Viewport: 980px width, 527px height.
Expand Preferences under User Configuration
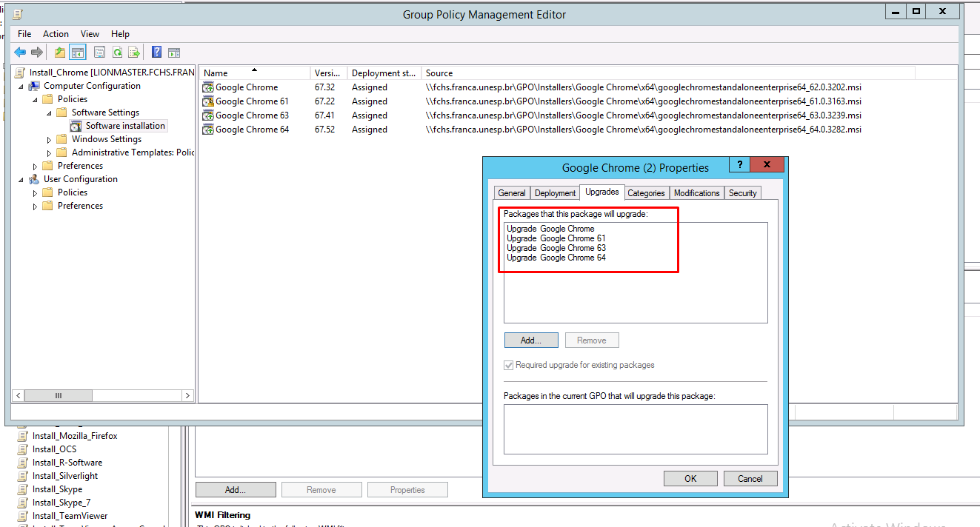point(36,206)
